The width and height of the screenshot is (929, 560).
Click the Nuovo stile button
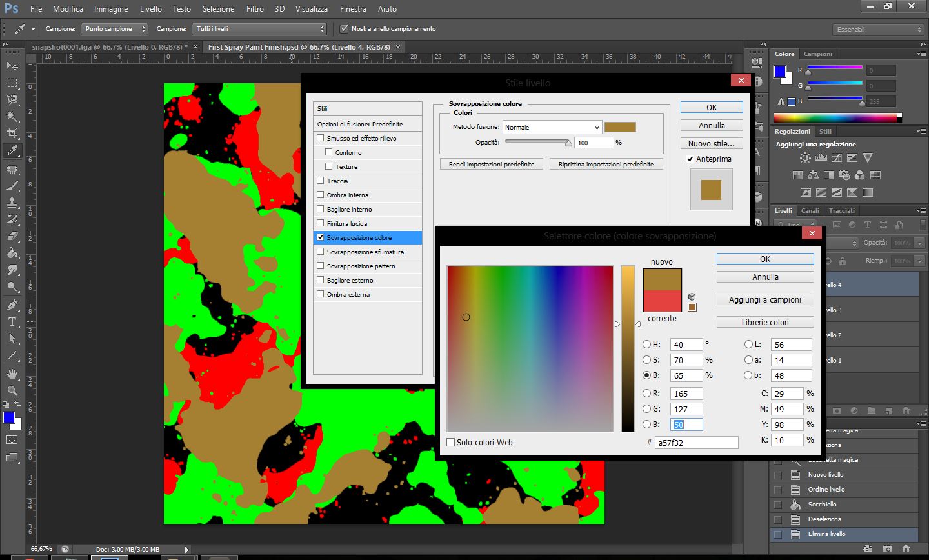click(x=711, y=143)
